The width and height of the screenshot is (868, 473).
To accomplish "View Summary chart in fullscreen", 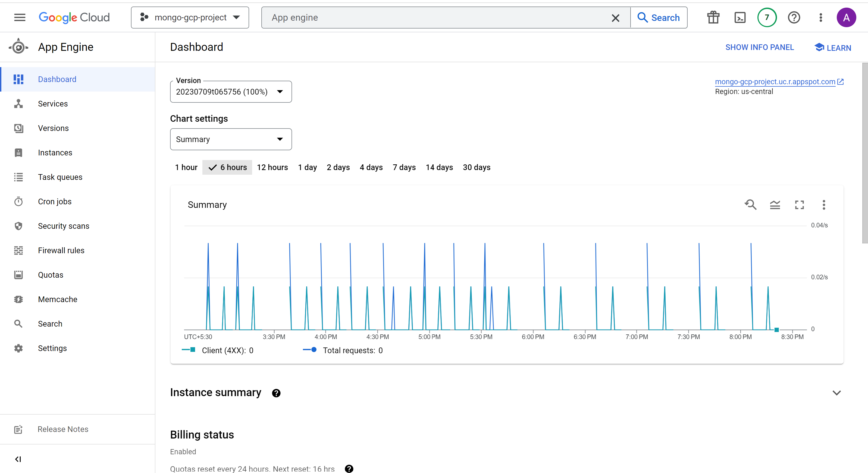I will [x=799, y=205].
